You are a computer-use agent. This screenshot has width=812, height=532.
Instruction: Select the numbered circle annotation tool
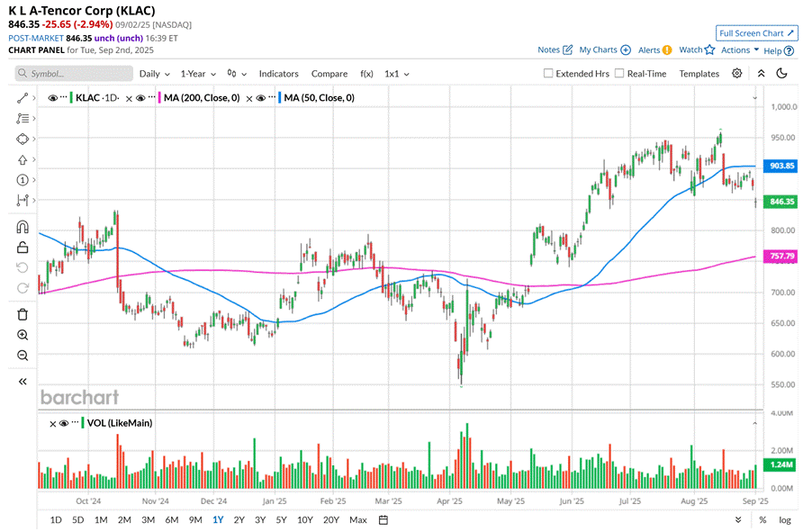(x=23, y=180)
